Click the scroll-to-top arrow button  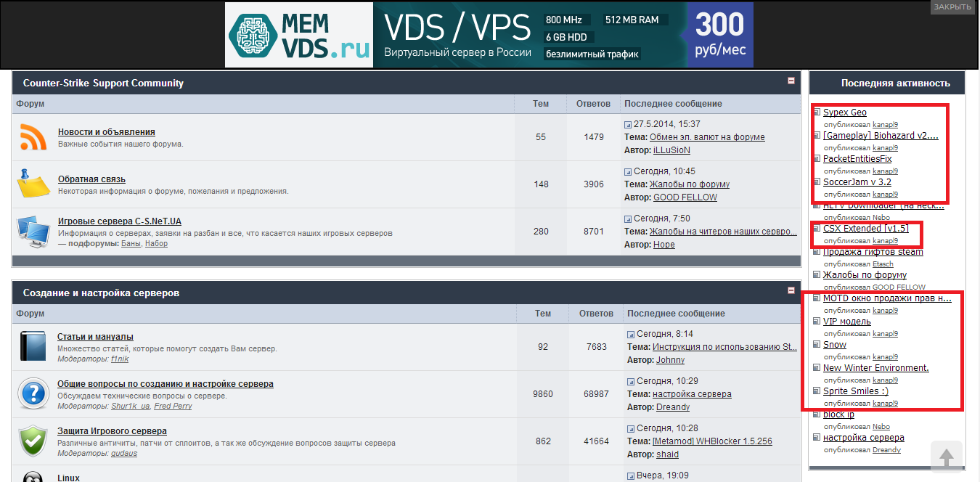coord(947,457)
